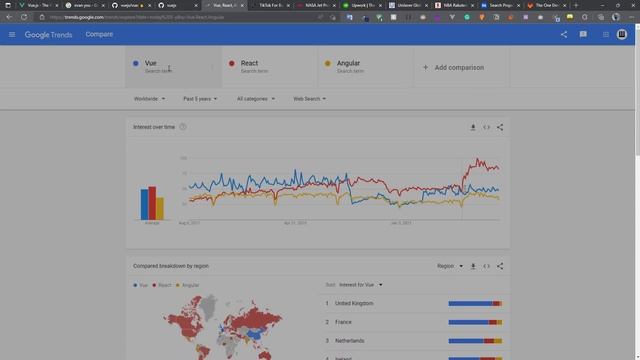Go back with the browser back arrow

click(9, 17)
